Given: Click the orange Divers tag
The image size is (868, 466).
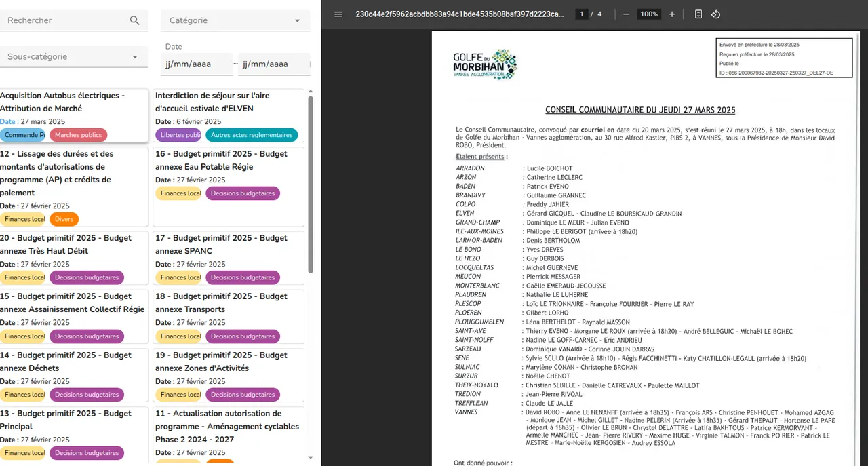Looking at the screenshot, I should pyautogui.click(x=64, y=219).
